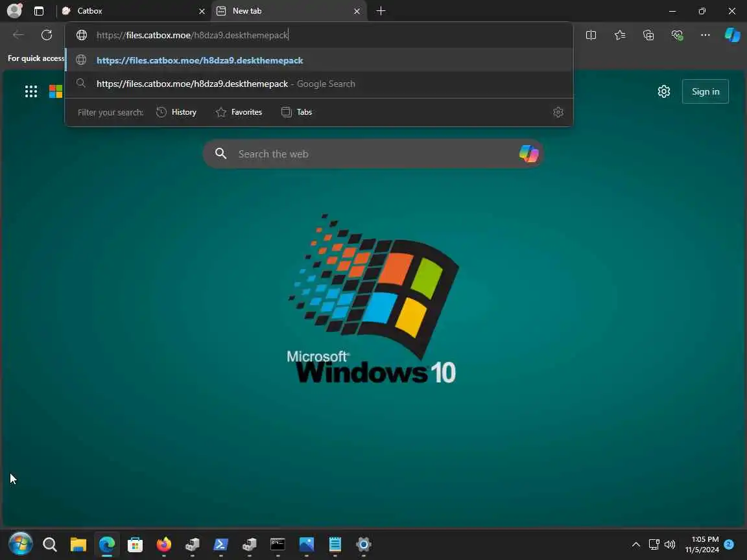This screenshot has height=560, width=747.
Task: Click the magnifier icon in web search box
Action: (220, 154)
